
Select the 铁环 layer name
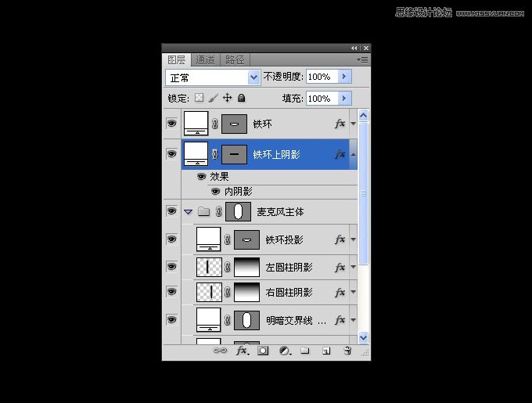point(262,124)
